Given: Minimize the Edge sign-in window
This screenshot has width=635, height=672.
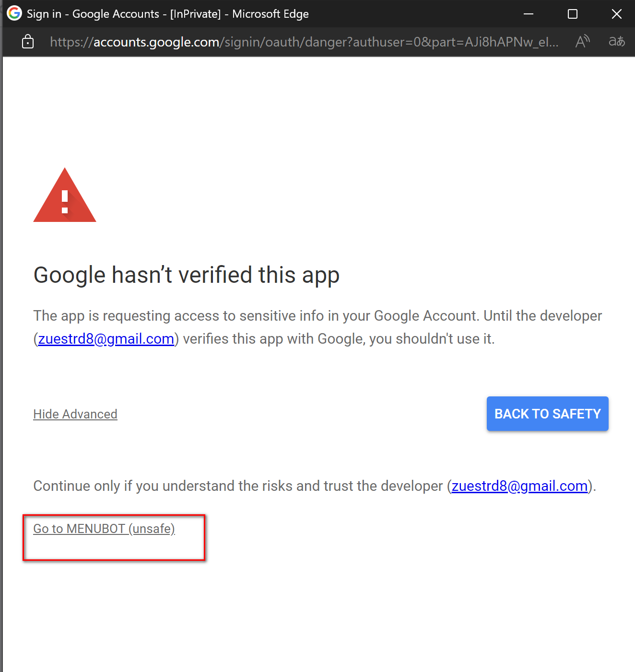Looking at the screenshot, I should pyautogui.click(x=529, y=14).
